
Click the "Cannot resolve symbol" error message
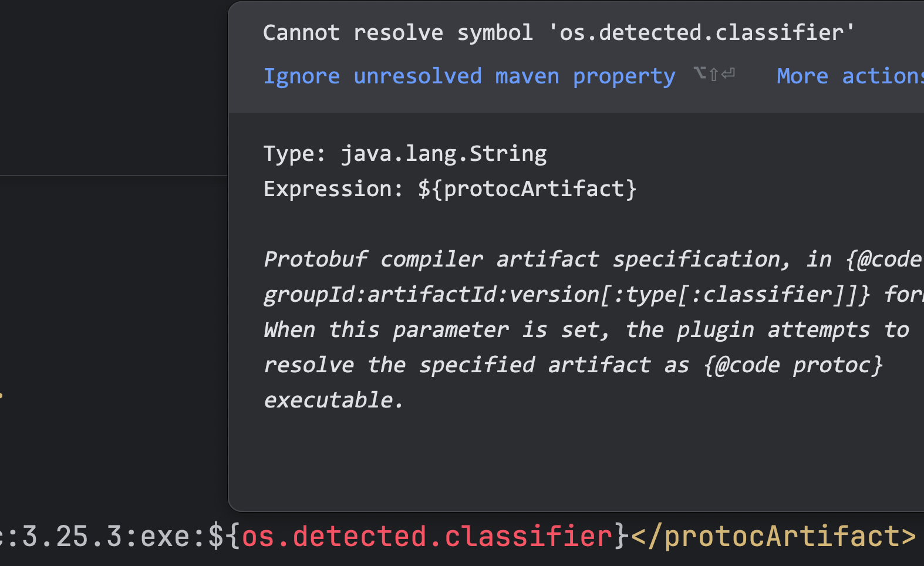(398, 32)
